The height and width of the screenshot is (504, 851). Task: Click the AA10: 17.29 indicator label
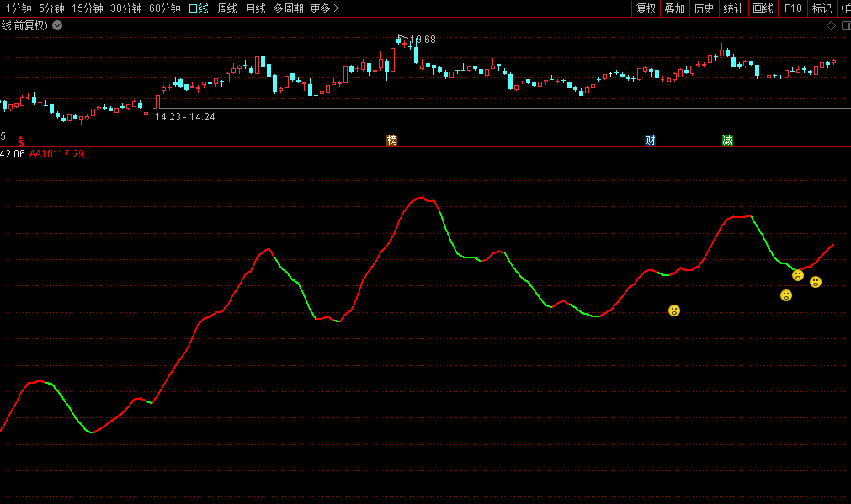(56, 154)
